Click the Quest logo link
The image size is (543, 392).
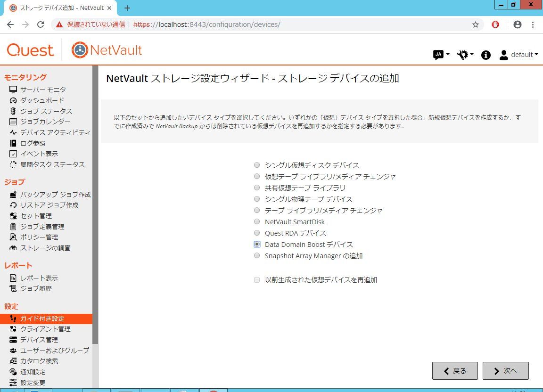(x=31, y=50)
